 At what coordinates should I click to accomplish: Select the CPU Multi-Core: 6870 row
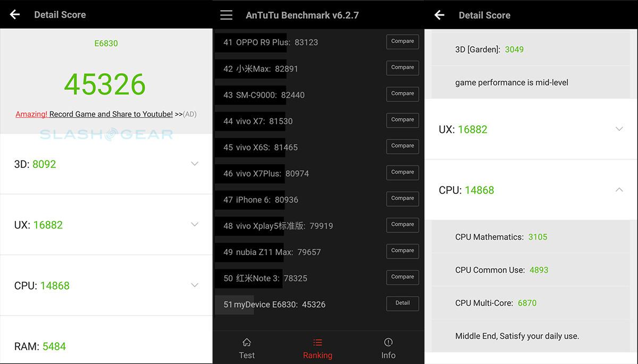[x=532, y=303]
